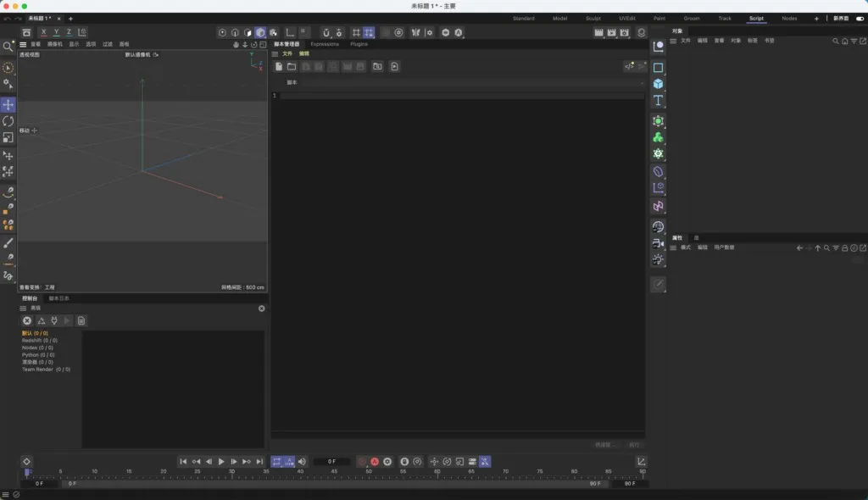Clear the console with X icon
The image size is (868, 500).
(27, 320)
